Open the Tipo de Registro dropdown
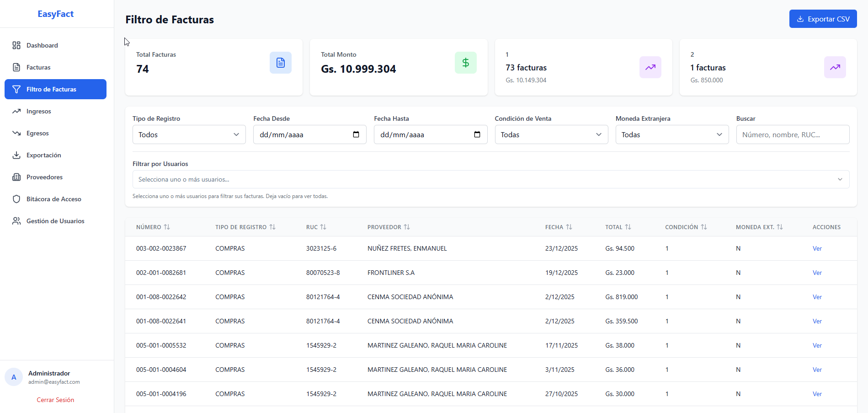Viewport: 868px width, 413px height. 189,134
